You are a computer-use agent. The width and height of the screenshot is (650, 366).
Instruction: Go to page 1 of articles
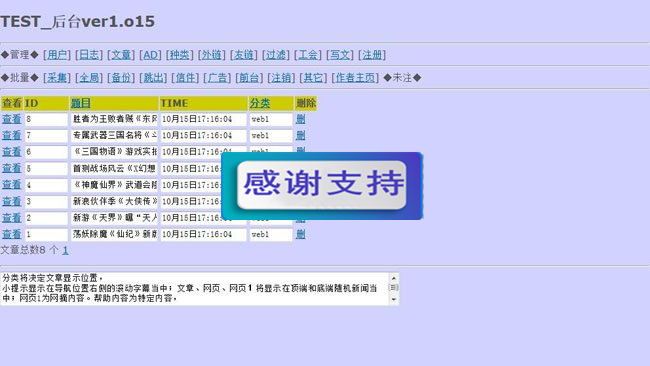tap(65, 250)
